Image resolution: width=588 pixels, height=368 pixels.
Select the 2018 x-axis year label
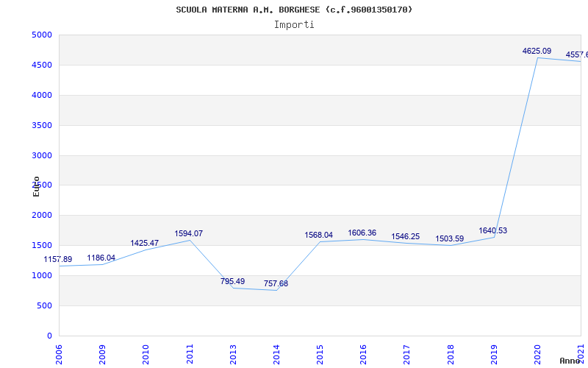click(451, 354)
